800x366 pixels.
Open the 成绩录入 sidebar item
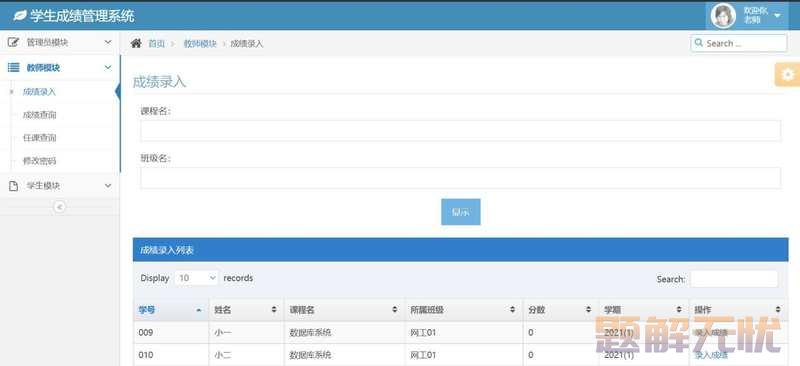click(x=39, y=92)
